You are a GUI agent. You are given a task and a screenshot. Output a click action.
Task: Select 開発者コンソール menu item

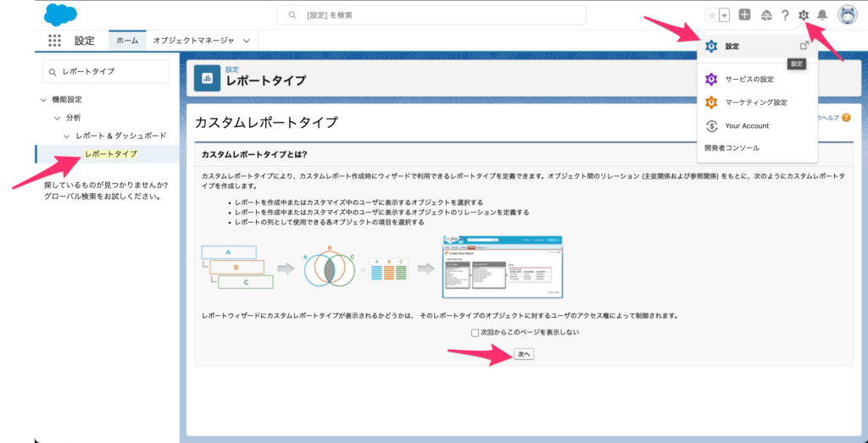pos(732,147)
